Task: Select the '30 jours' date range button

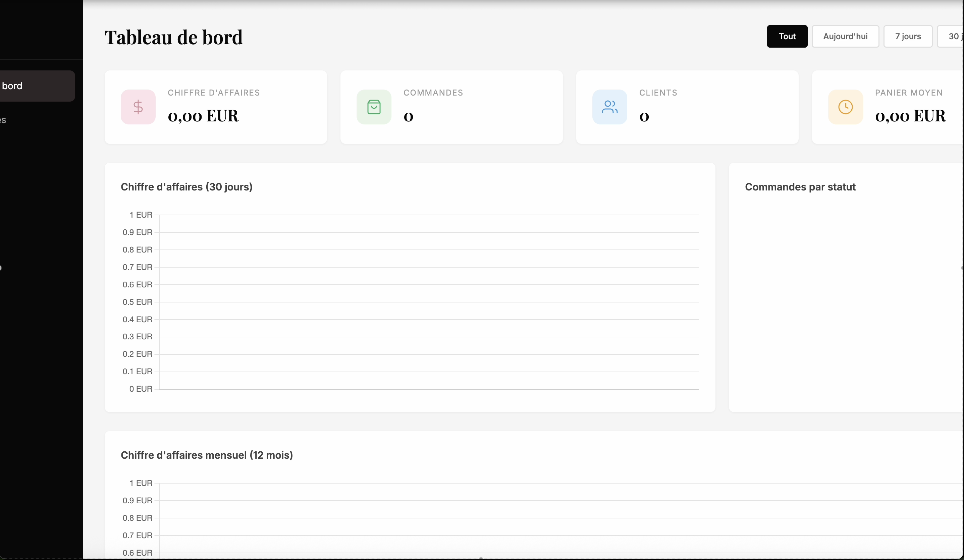Action: (955, 36)
